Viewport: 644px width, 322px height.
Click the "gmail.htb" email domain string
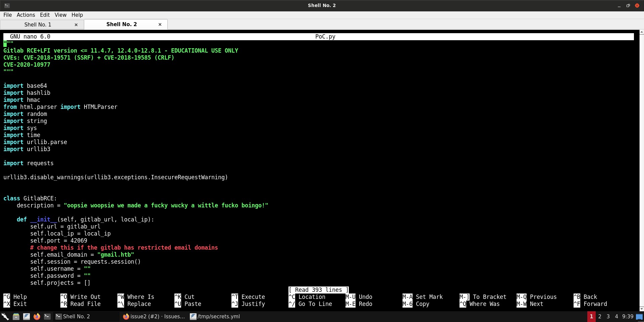tap(116, 255)
